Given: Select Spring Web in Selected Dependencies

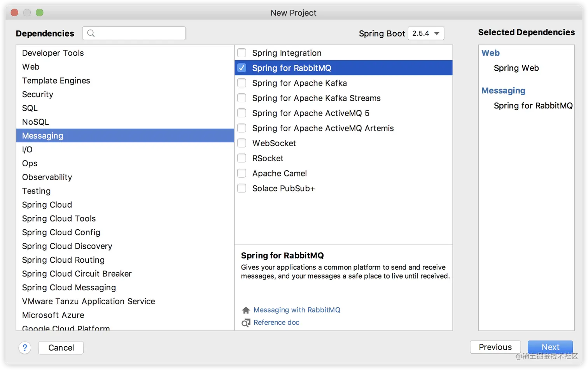Looking at the screenshot, I should click(x=516, y=68).
